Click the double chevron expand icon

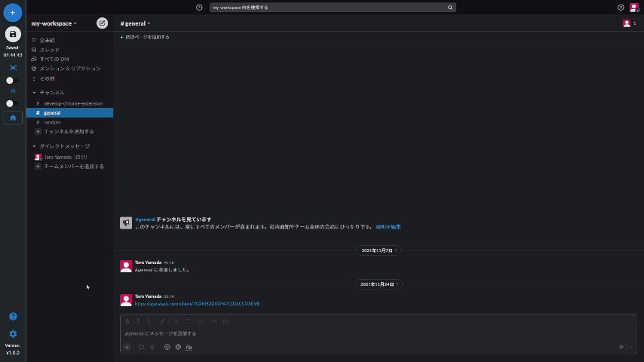13,91
